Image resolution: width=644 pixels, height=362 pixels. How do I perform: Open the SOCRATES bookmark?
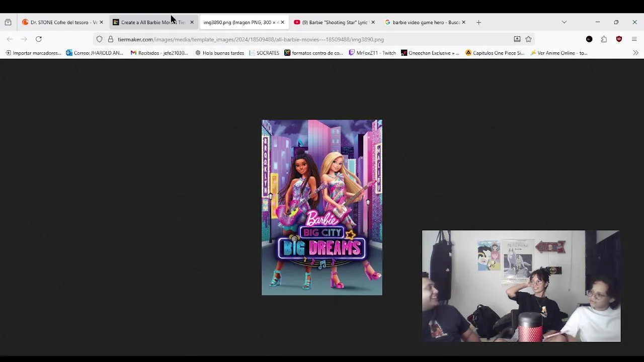(x=264, y=53)
